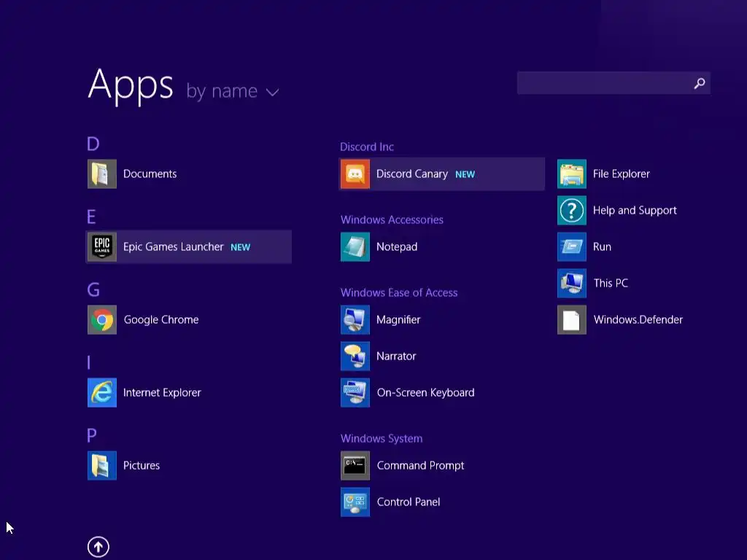Click the Run icon
The height and width of the screenshot is (560, 747).
coord(572,246)
